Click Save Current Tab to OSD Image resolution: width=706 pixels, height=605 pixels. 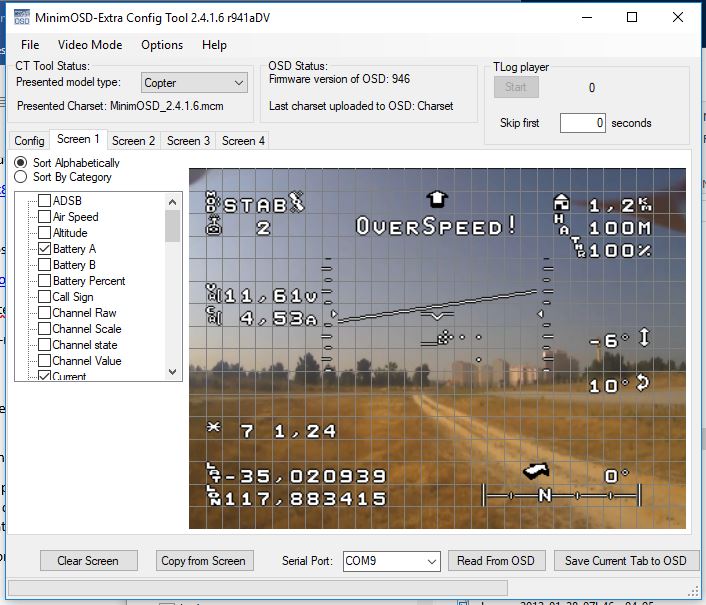tap(625, 561)
